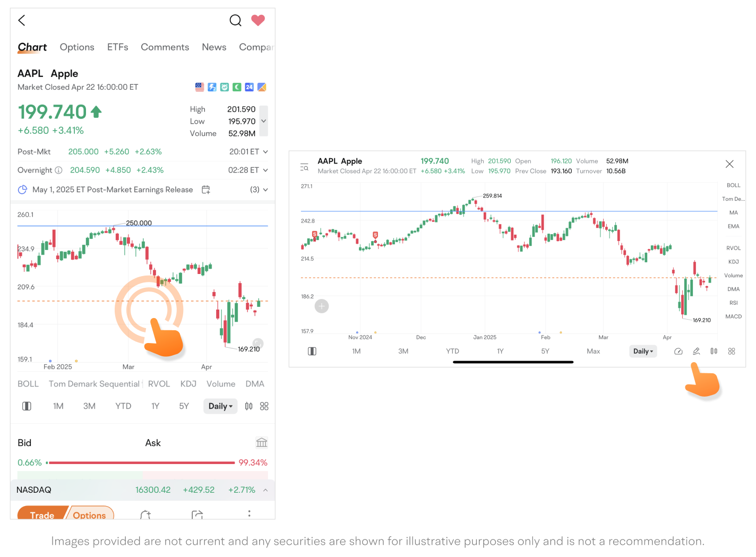Select the MACD indicator in landscape sidebar
Viewport: 756px width, 557px height.
pyautogui.click(x=733, y=316)
